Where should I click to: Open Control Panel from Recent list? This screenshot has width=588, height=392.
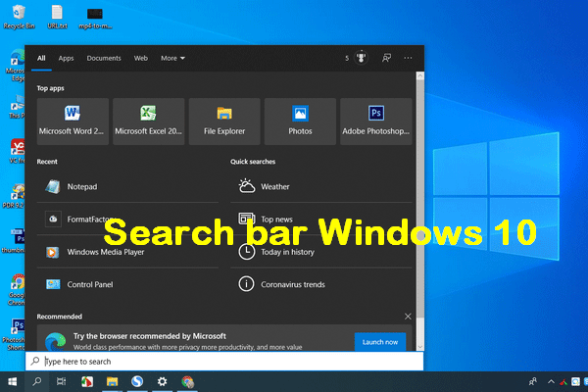[x=127, y=284]
